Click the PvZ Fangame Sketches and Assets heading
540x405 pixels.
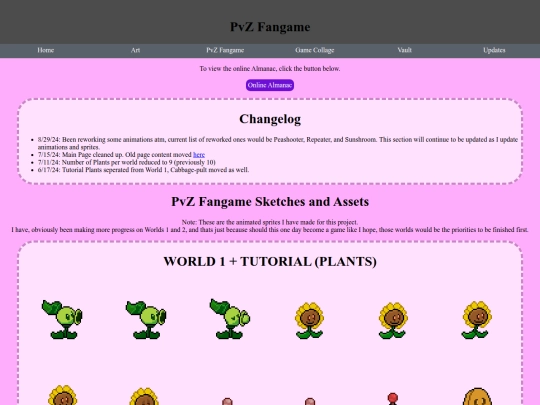[x=270, y=201]
